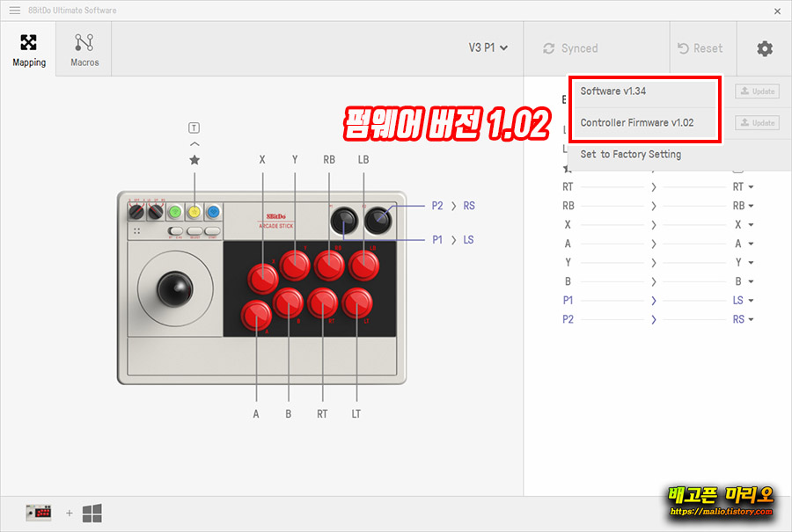Close the 8BitDo Ultimate Software window
The width and height of the screenshot is (792, 532).
[x=777, y=11]
